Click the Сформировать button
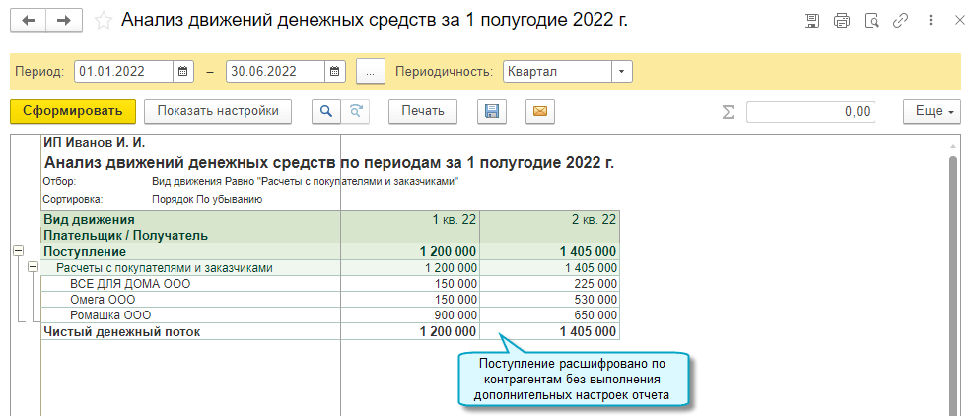Screen dimensions: 980x416 (73, 111)
